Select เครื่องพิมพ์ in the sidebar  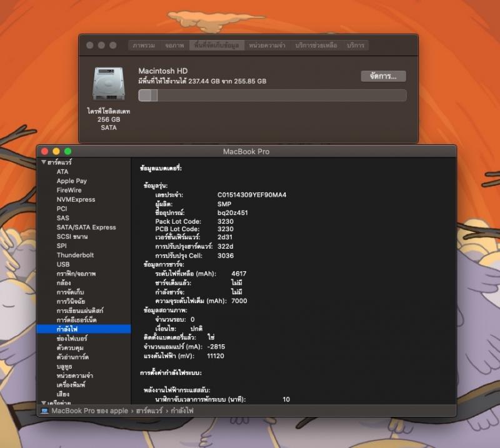[71, 385]
